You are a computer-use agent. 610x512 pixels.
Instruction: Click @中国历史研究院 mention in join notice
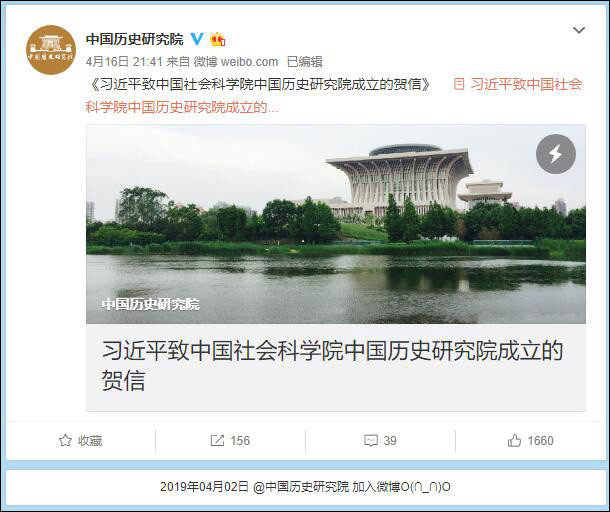(x=301, y=487)
